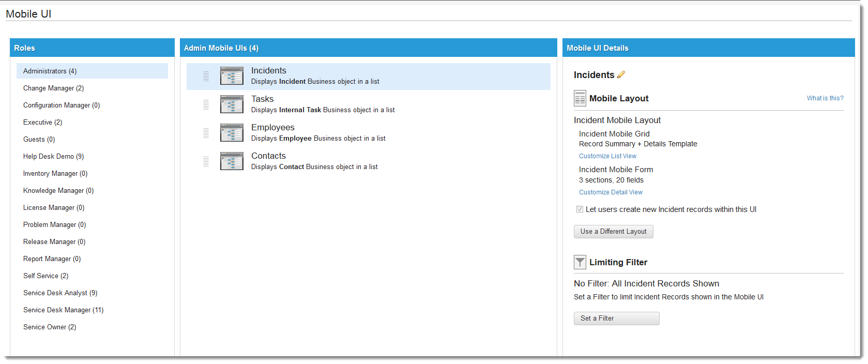Image resolution: width=868 pixels, height=364 pixels.
Task: Click the Mobile Layout document icon
Action: pos(580,98)
